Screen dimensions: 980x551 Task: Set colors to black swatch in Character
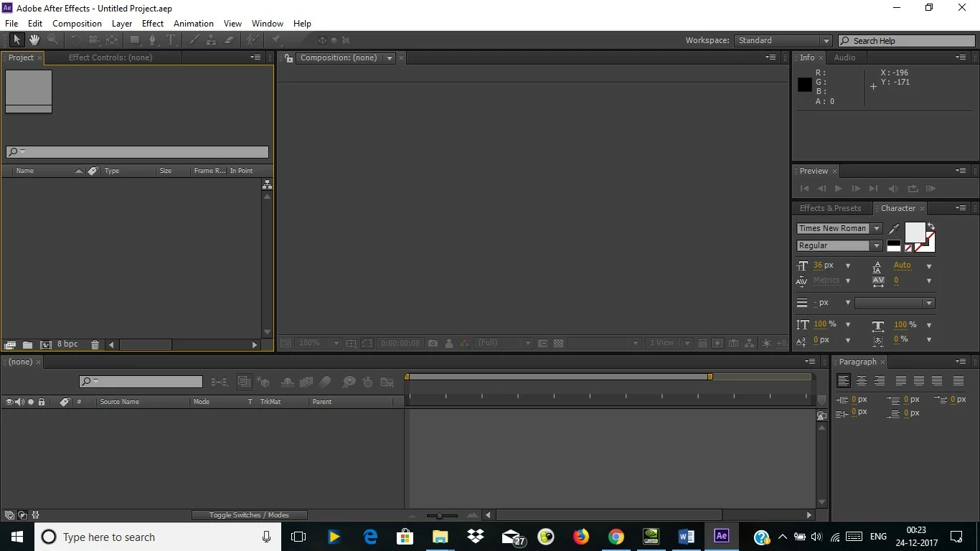tap(893, 243)
